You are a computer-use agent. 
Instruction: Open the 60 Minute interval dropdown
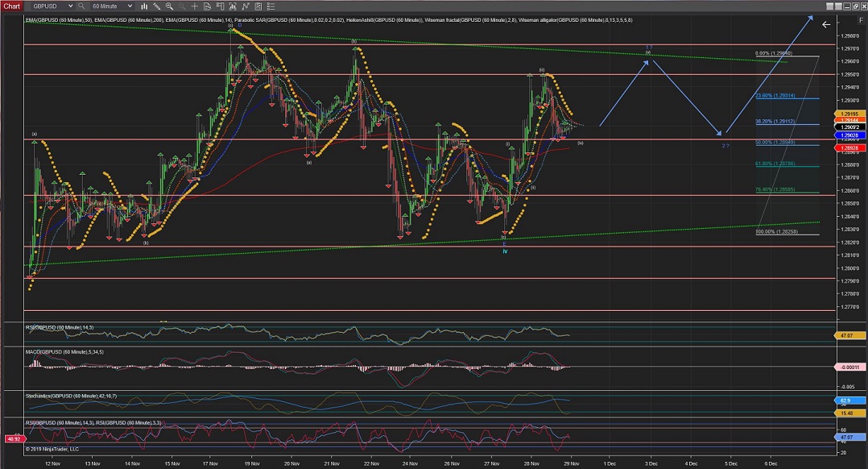click(112, 6)
